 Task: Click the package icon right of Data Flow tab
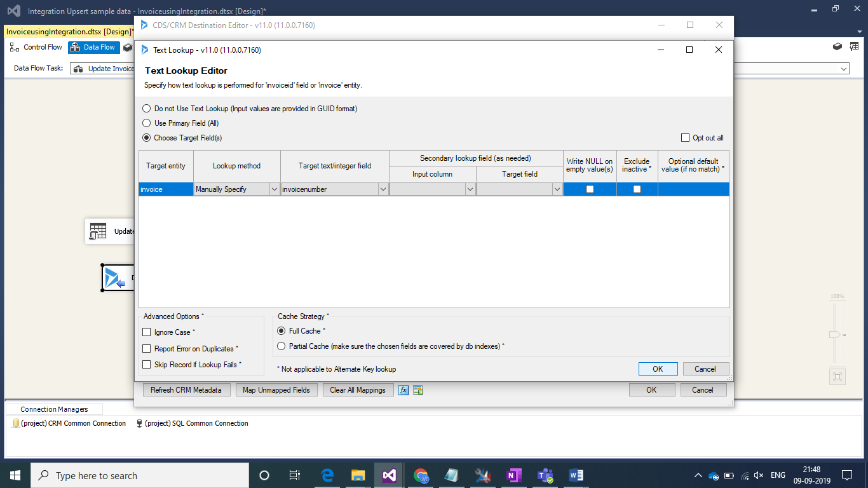click(128, 47)
